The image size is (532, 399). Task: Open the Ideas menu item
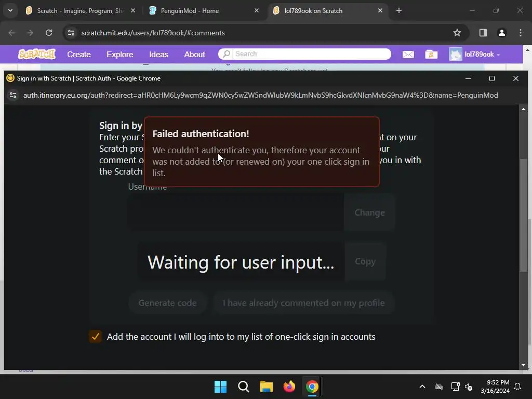click(158, 54)
